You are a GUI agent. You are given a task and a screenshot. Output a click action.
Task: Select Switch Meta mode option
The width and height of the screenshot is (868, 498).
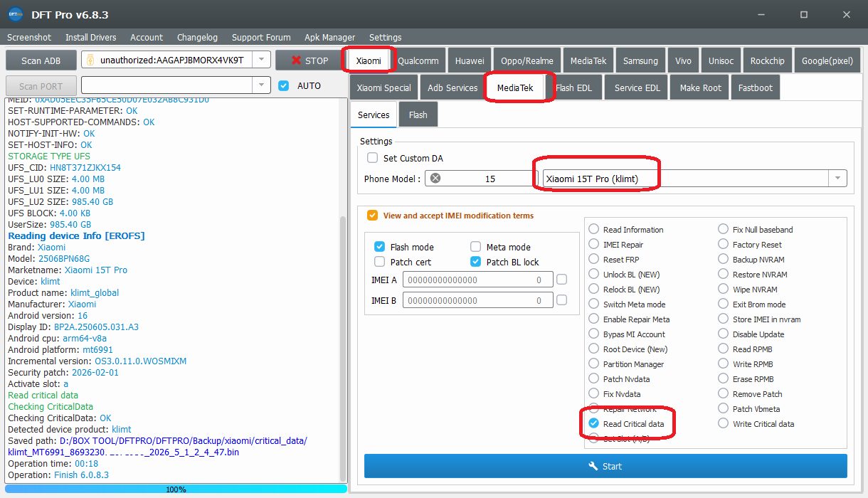(x=594, y=304)
